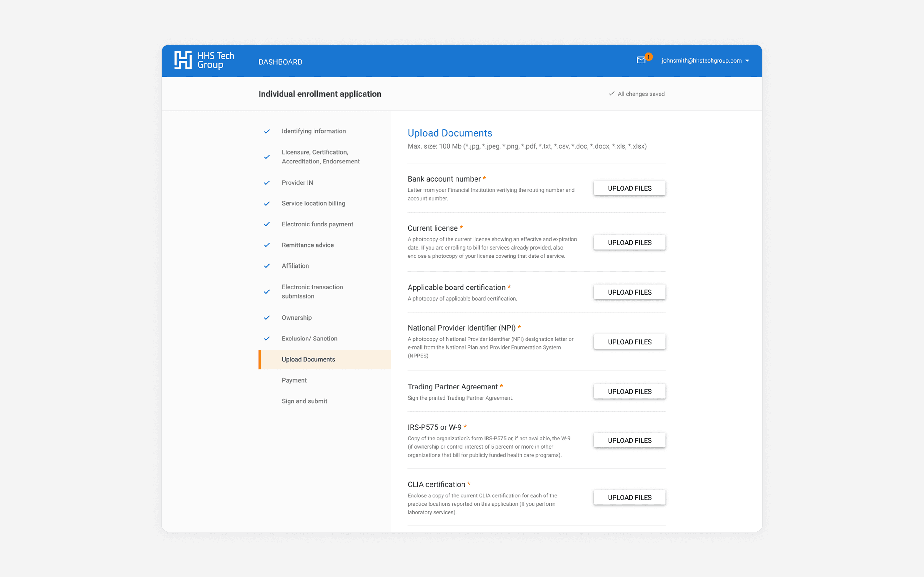Click checkmark beside Identifying information
The height and width of the screenshot is (577, 924).
pyautogui.click(x=267, y=131)
